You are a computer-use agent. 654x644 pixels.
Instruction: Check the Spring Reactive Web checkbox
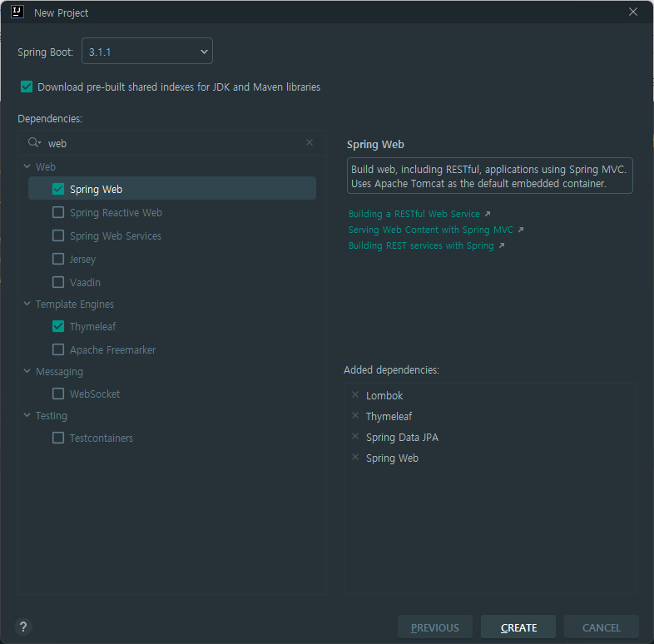[58, 212]
